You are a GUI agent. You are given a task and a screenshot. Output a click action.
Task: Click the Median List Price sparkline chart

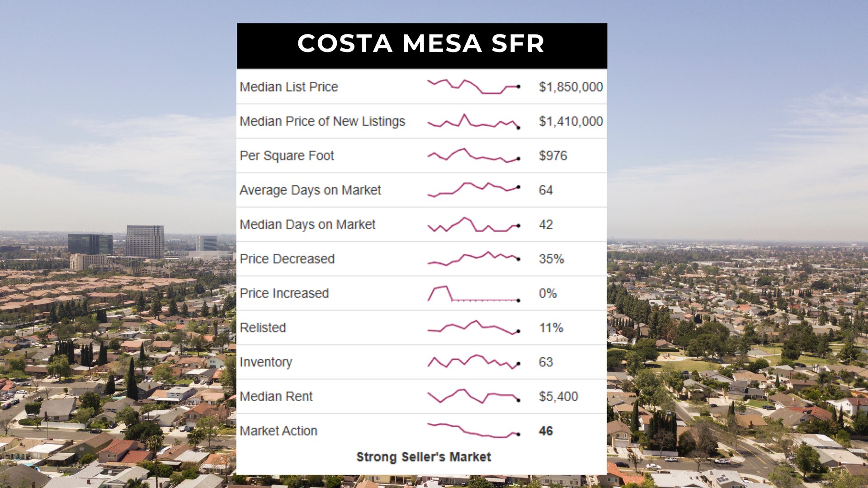[473, 86]
